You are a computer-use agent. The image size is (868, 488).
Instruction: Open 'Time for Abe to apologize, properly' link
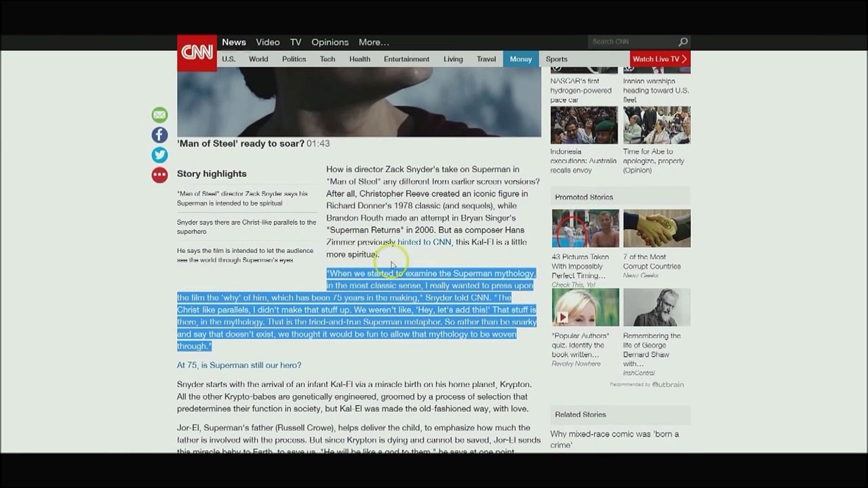(654, 161)
